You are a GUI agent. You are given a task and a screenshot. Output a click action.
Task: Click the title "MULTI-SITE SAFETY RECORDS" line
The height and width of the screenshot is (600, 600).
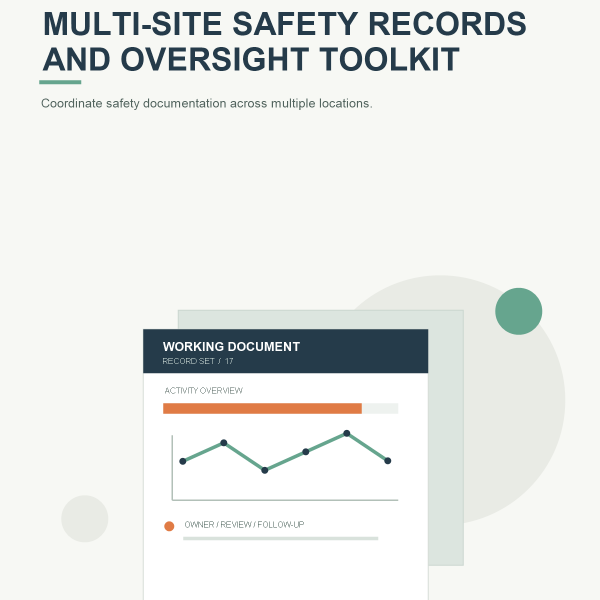click(x=285, y=24)
